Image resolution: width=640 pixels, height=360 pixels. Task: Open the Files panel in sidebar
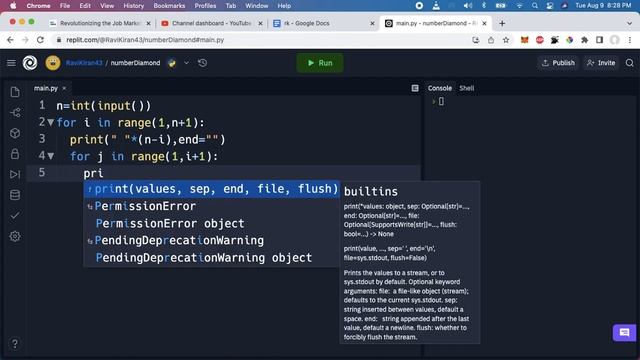(15, 92)
